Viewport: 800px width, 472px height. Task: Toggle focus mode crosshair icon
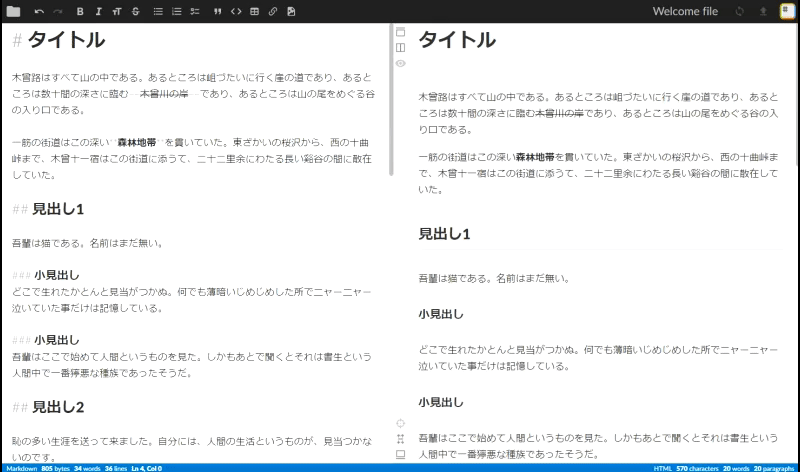(x=401, y=423)
